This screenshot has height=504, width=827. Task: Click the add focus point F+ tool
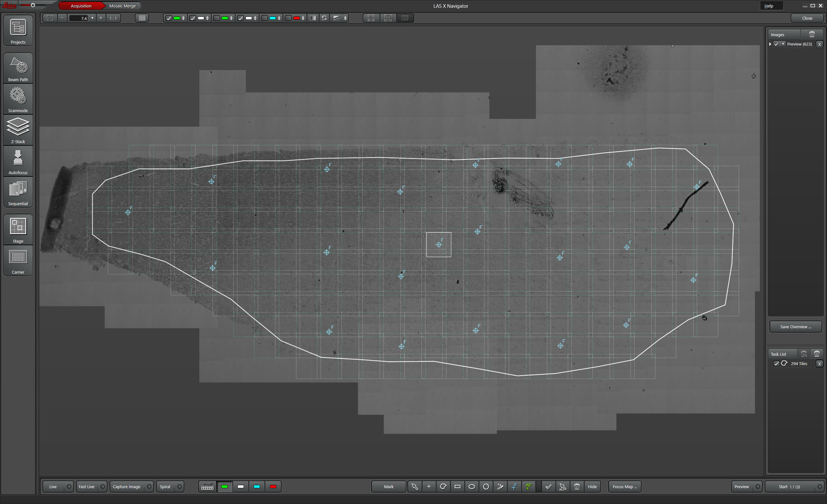[x=514, y=487]
